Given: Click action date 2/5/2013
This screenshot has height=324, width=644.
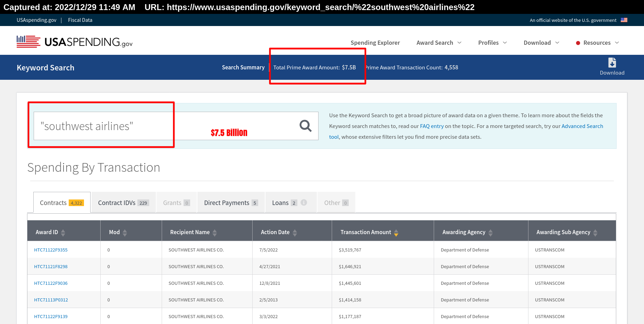Looking at the screenshot, I should (x=268, y=300).
